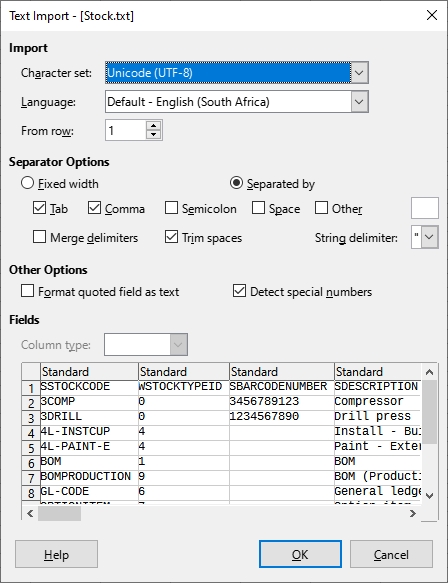Viewport: 448px width, 583px height.
Task: Click the 3456789123 barcode cell
Action: point(281,402)
